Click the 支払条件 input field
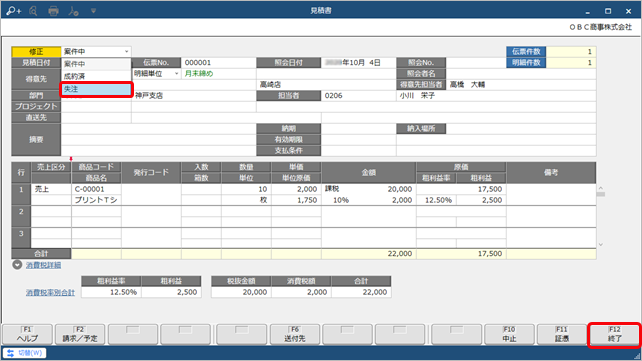This screenshot has height=361, width=642. [358, 151]
